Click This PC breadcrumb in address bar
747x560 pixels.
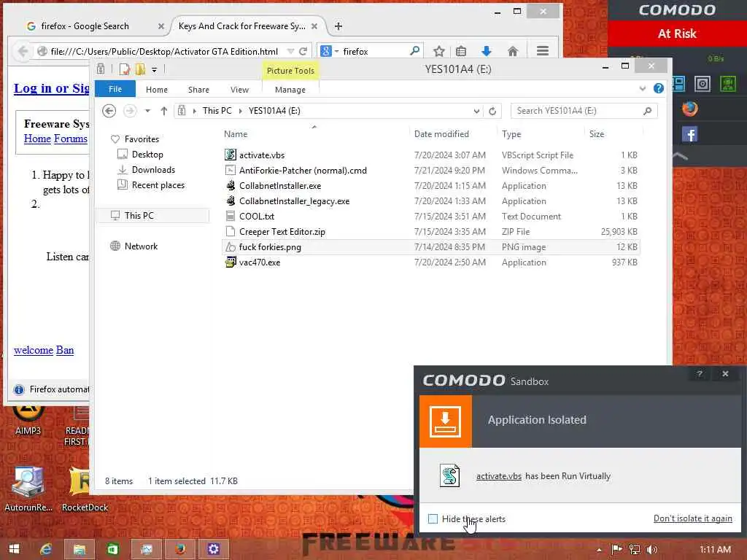coord(217,111)
